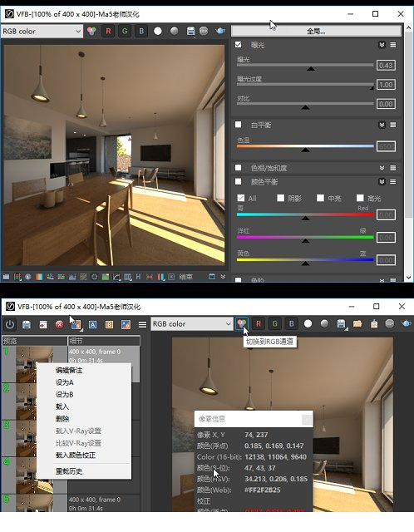Screen dimensions: 414x532
Task: Click the 色温 color temperature slider
Action: point(305,147)
